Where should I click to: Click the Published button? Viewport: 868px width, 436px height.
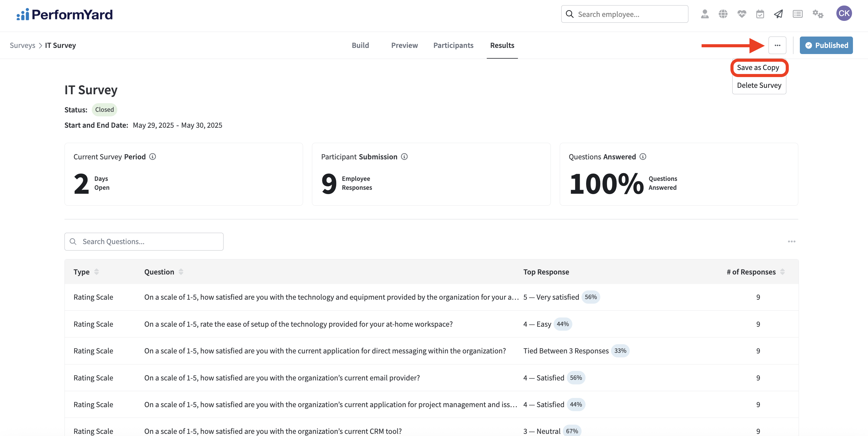point(826,45)
